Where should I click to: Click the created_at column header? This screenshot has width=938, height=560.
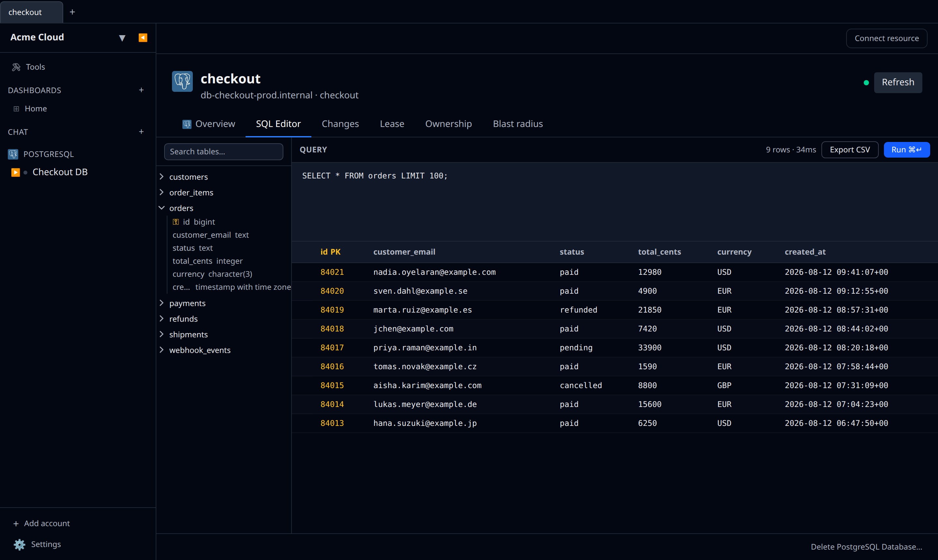point(805,252)
